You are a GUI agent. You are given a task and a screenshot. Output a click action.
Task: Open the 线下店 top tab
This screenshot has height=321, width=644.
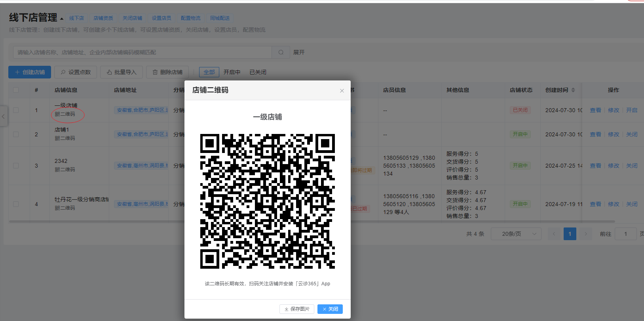coord(76,18)
